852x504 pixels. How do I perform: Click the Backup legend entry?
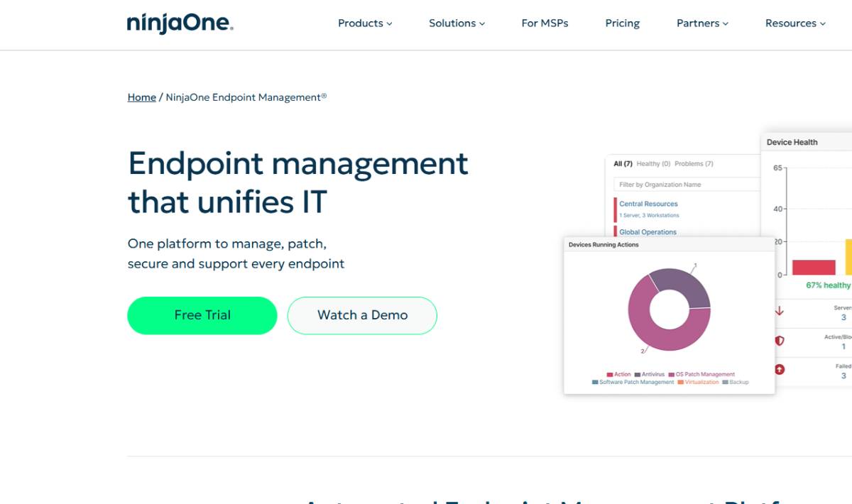click(735, 382)
